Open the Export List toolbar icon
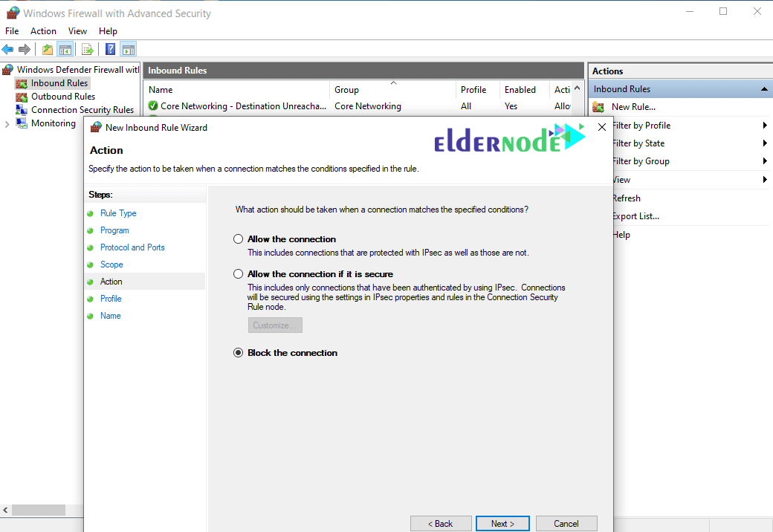 pos(87,49)
